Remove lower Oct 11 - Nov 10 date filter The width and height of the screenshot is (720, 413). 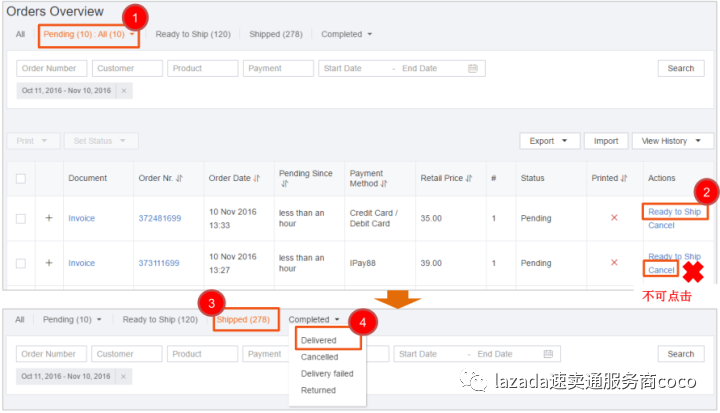tap(123, 376)
